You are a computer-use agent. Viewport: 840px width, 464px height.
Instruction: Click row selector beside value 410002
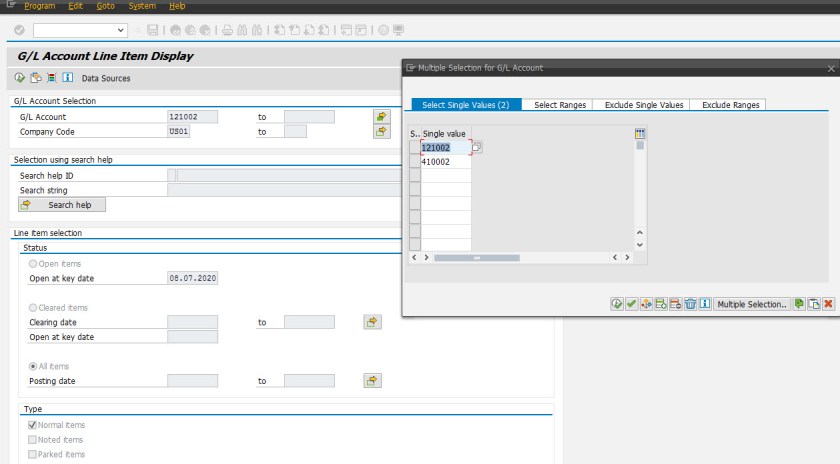pyautogui.click(x=415, y=161)
